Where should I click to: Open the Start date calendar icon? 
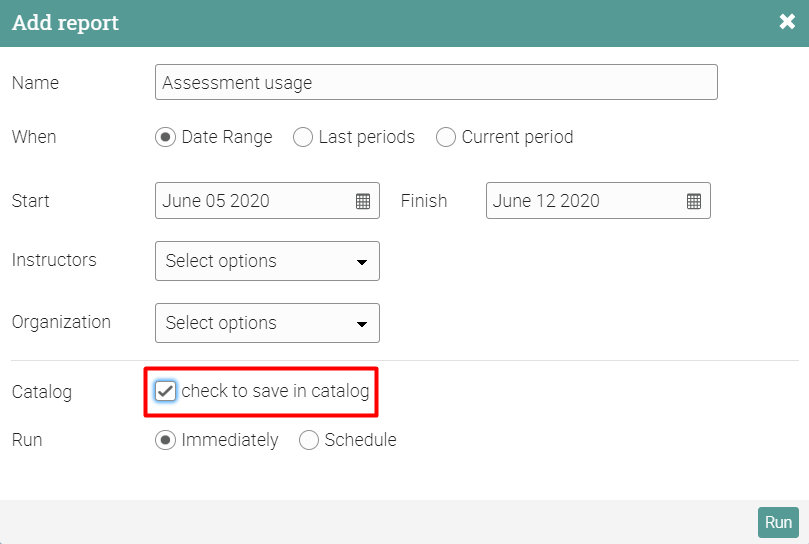tap(363, 201)
